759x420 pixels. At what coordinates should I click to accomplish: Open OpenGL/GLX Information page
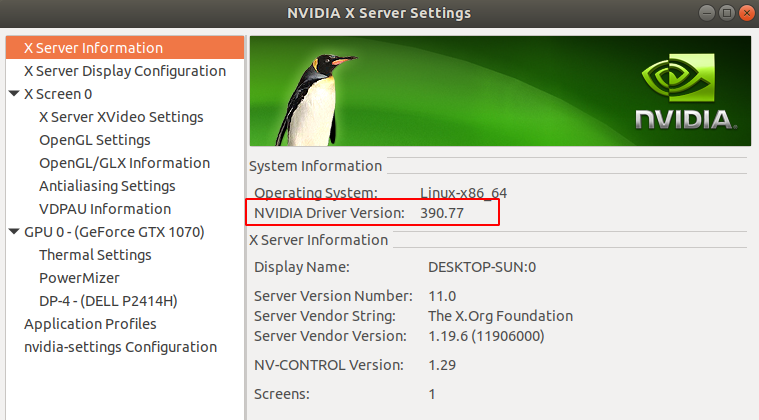(x=124, y=163)
